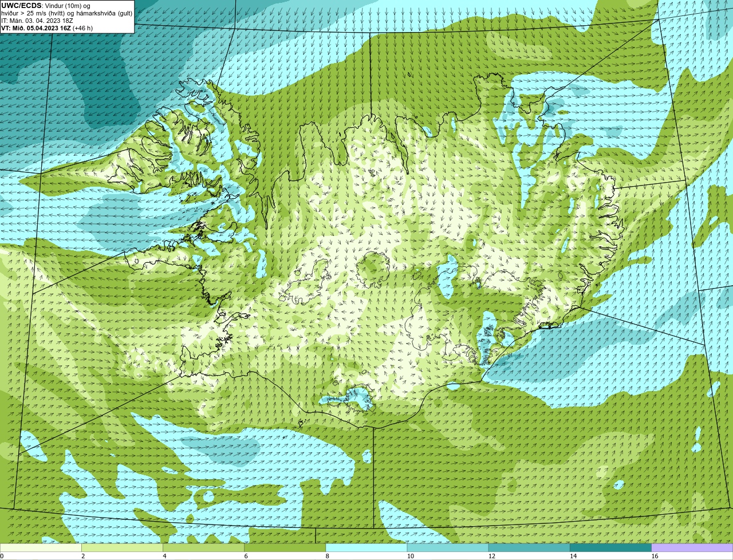The width and height of the screenshot is (733, 560).
Task: Click the legend tick label '12'
Action: [x=491, y=556]
